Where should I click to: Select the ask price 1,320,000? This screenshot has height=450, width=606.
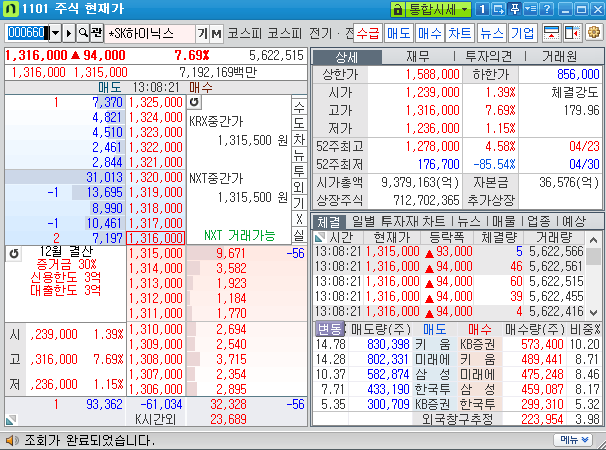(x=156, y=177)
